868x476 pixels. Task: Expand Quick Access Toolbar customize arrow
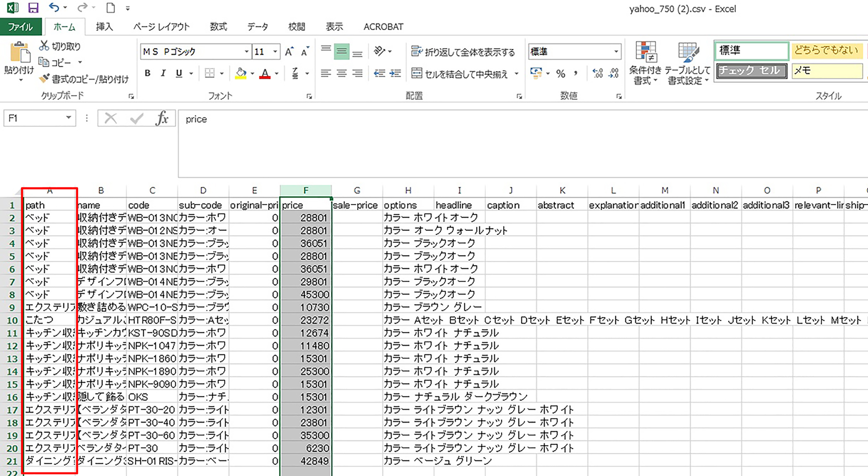128,8
